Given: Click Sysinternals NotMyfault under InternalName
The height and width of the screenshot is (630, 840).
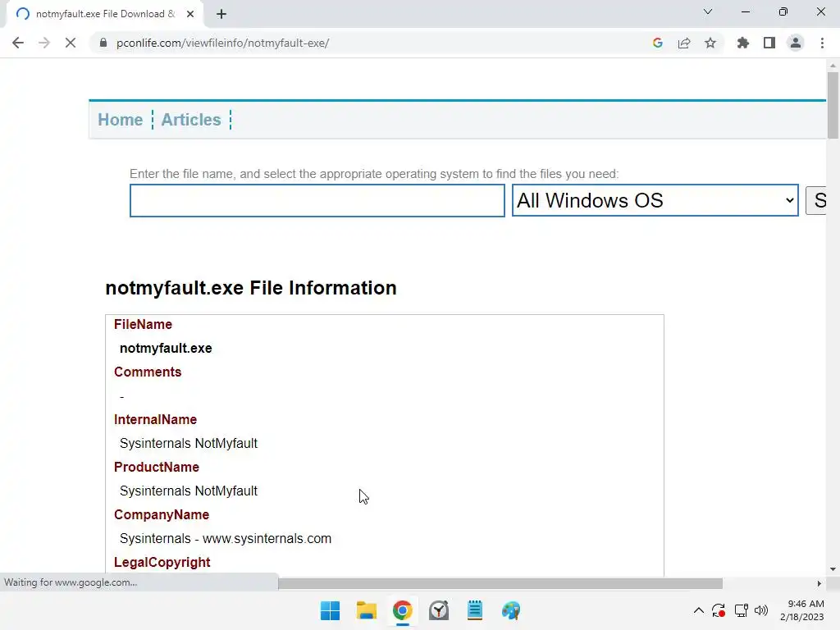Looking at the screenshot, I should [189, 443].
